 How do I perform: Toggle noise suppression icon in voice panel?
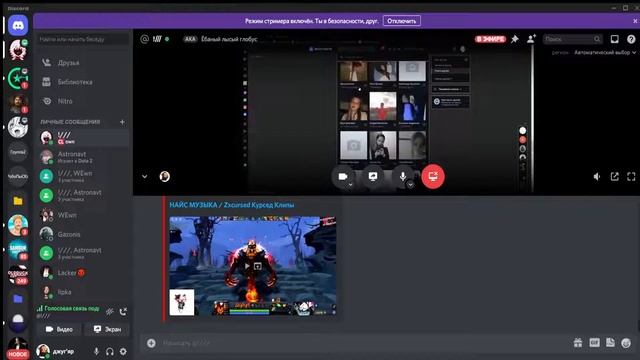tap(110, 312)
